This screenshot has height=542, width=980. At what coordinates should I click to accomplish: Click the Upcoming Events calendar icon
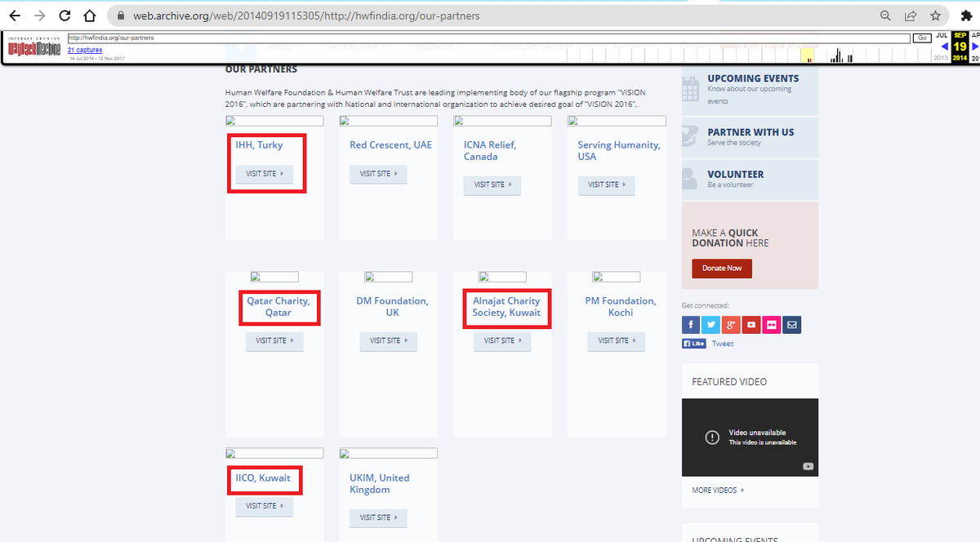pyautogui.click(x=691, y=88)
